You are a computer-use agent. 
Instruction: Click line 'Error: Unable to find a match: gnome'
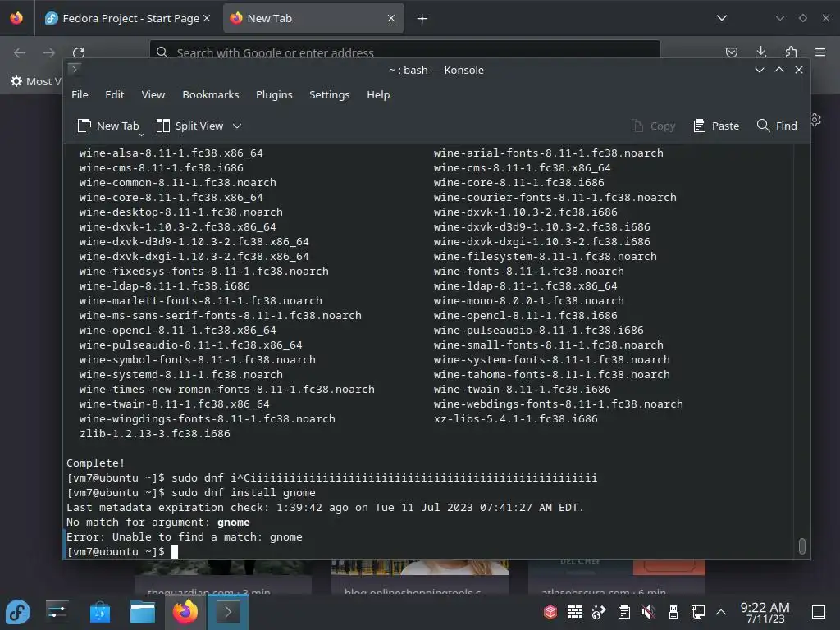point(185,537)
